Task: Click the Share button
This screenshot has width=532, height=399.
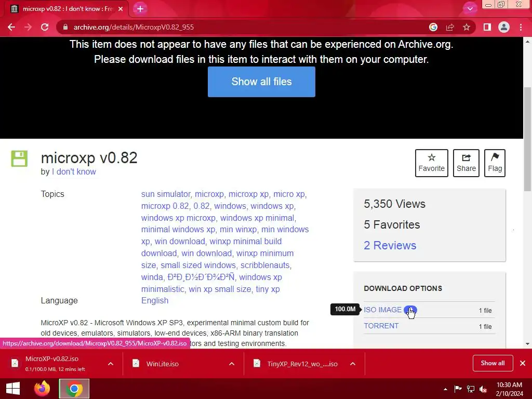Action: [x=466, y=163]
